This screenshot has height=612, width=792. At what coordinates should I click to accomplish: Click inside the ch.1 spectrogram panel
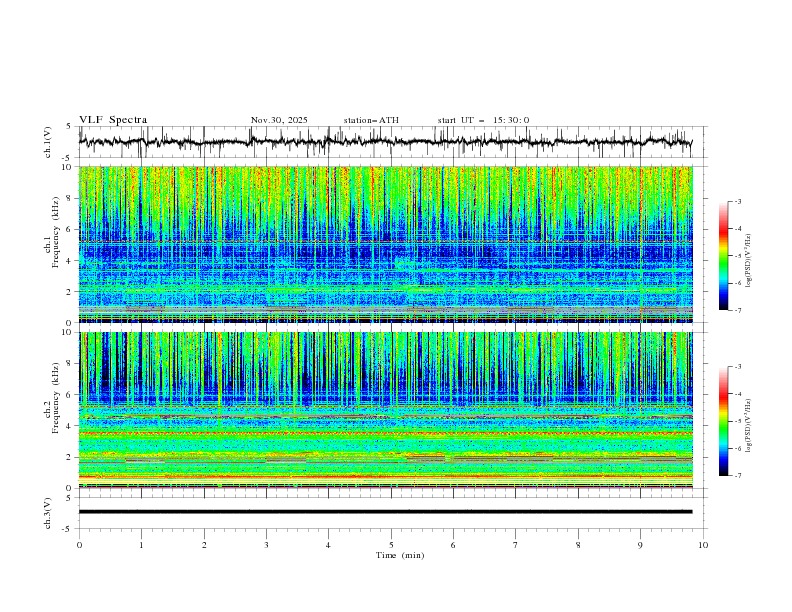385,244
